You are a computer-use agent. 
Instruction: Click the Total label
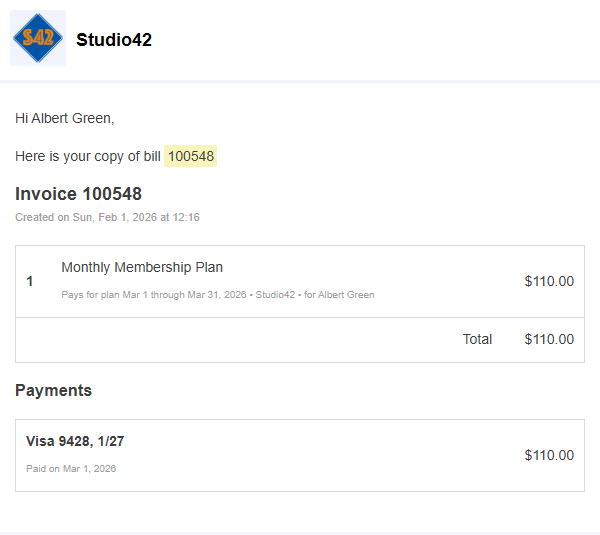(x=477, y=339)
